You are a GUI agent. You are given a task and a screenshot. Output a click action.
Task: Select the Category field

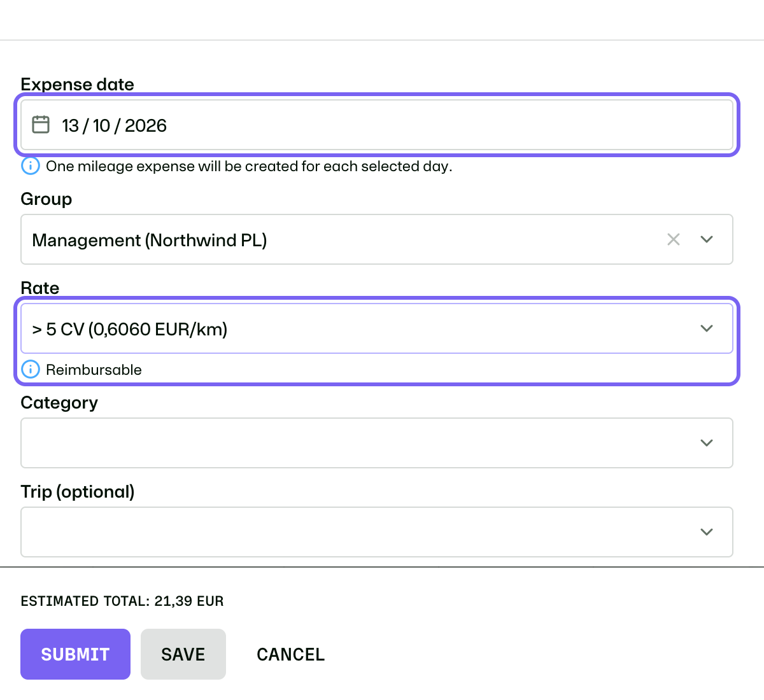tap(377, 443)
